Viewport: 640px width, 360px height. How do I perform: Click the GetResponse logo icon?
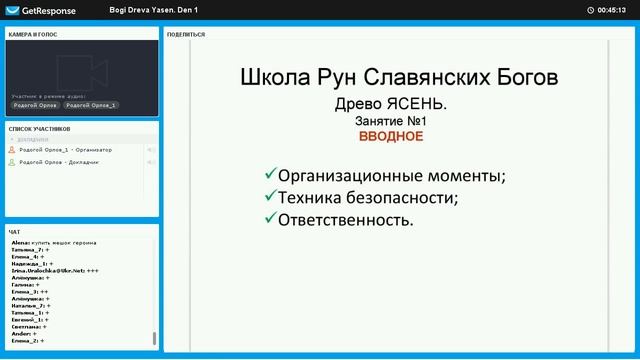13,10
